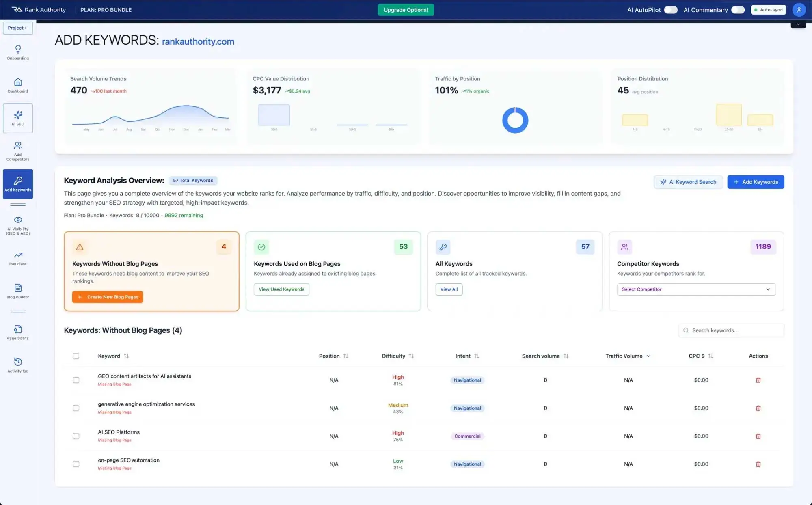Click Traffic by Position donut chart
Screen dimensions: 812x505
click(515, 120)
